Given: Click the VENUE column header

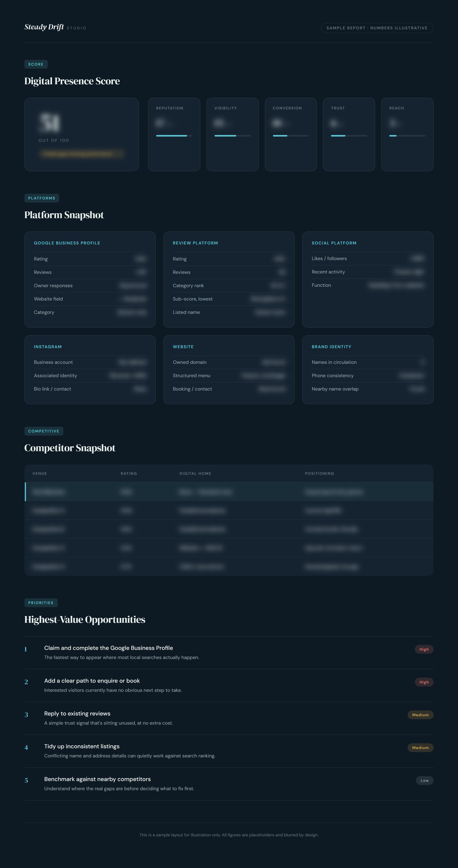Looking at the screenshot, I should tap(39, 474).
